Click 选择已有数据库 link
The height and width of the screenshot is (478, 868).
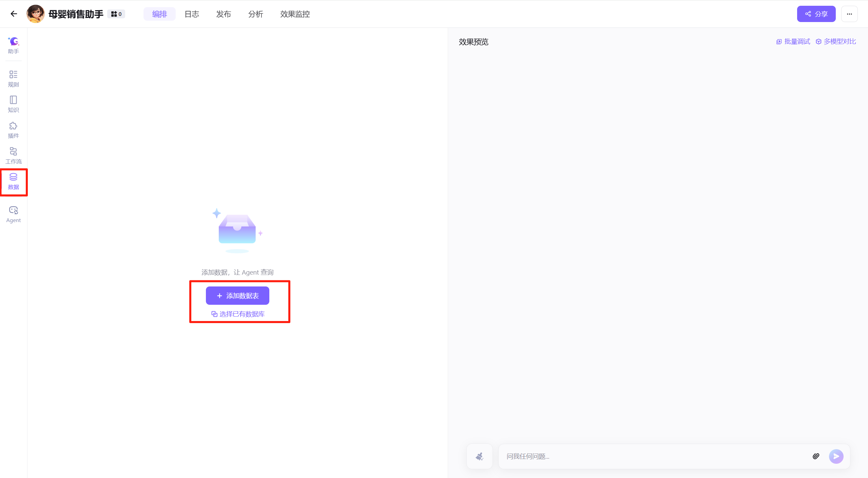[x=238, y=314]
